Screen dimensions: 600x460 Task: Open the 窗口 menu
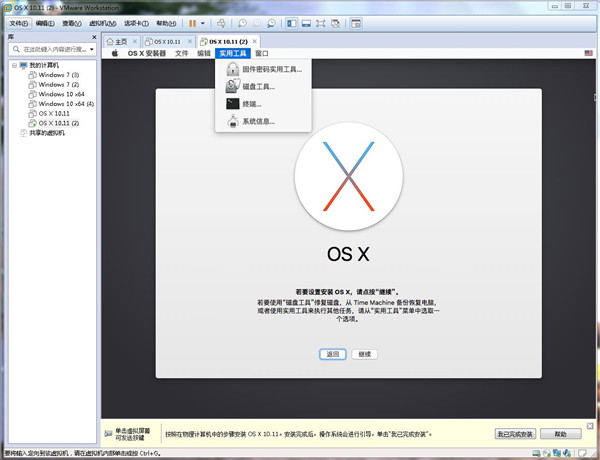click(262, 53)
